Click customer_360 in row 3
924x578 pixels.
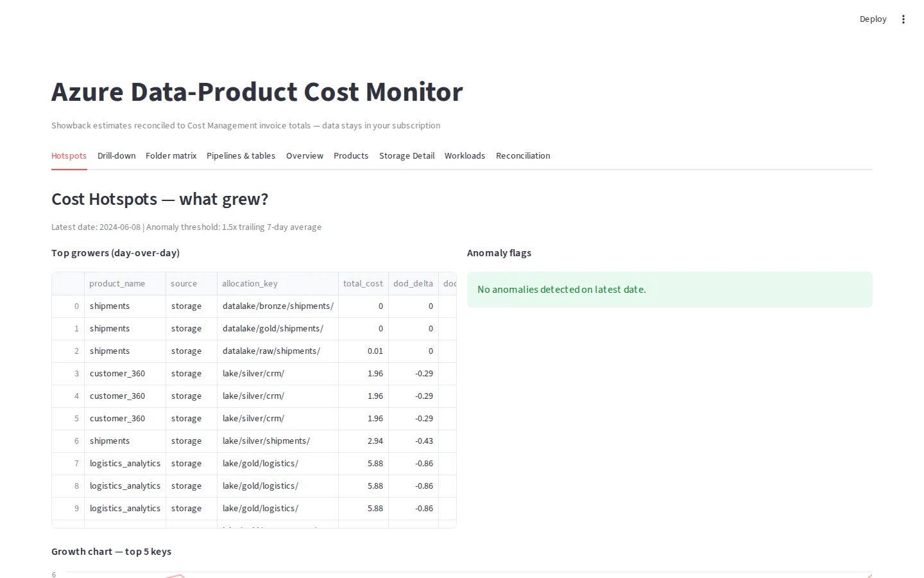coord(125,374)
